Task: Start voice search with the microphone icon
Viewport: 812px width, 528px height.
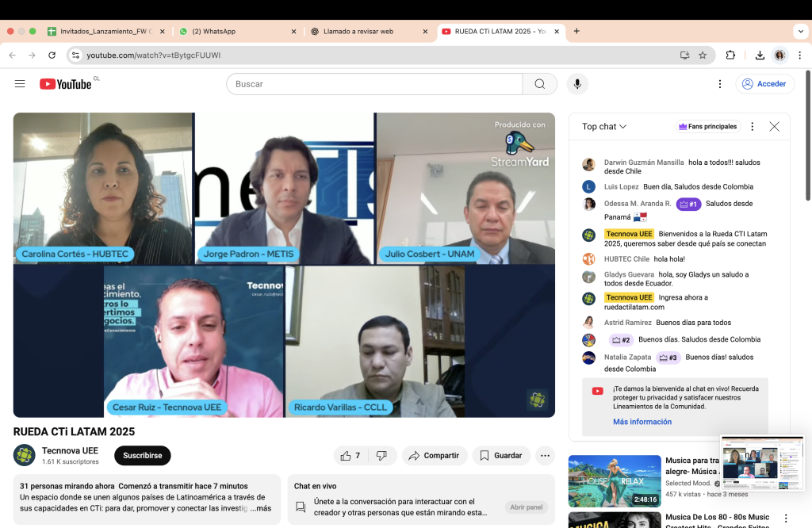Action: [x=576, y=84]
